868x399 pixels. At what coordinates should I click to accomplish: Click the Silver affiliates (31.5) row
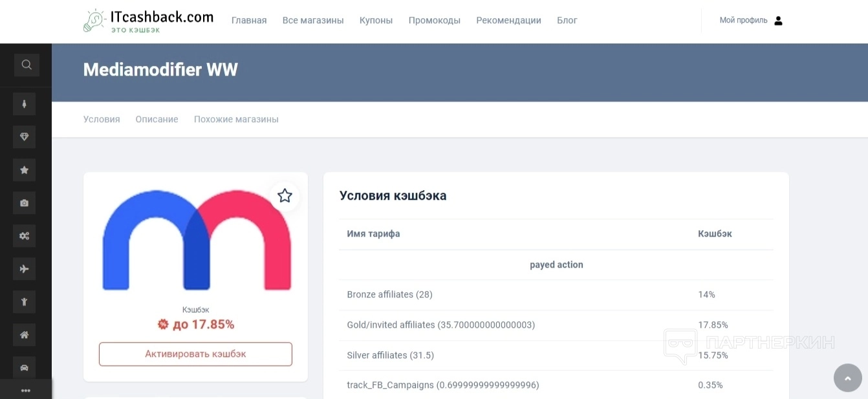[556, 356]
